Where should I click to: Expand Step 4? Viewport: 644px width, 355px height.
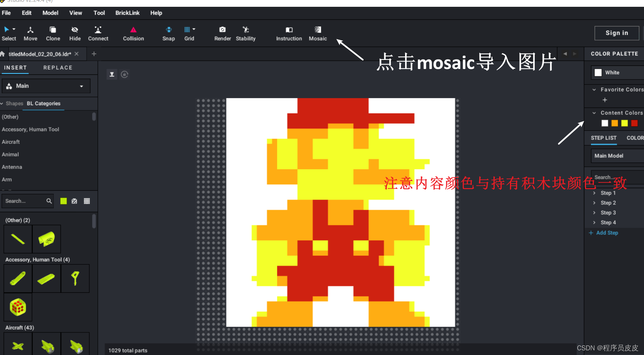tap(594, 223)
